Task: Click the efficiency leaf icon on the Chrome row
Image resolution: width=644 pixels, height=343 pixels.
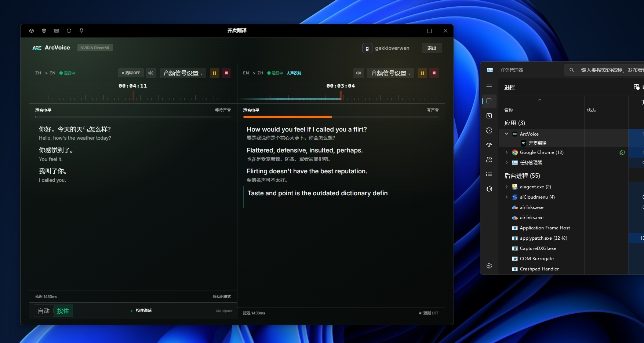Action: click(x=622, y=152)
